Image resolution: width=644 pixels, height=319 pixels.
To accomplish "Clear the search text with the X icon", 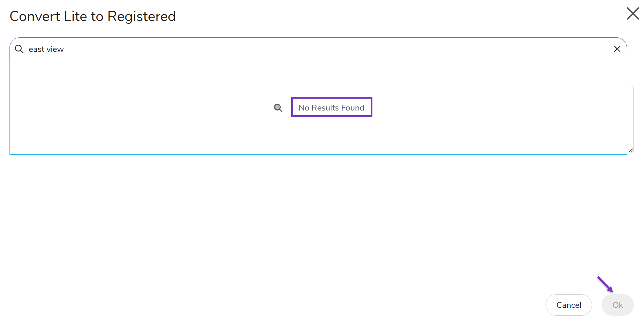I will [617, 49].
